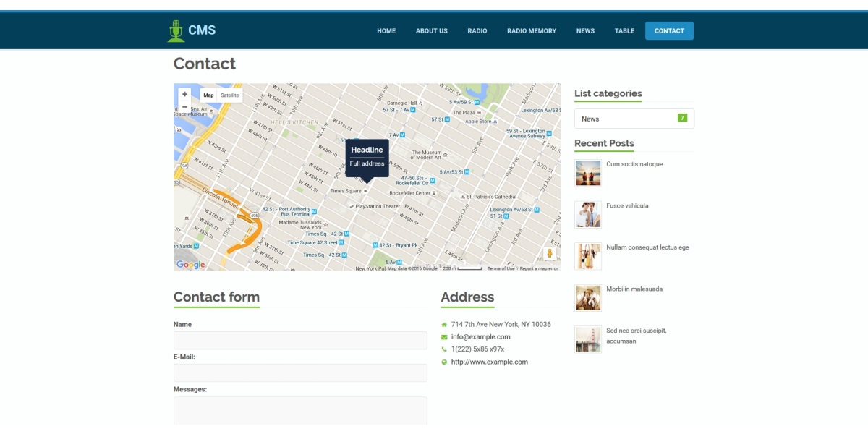Open post 'Fusce vehicula'
This screenshot has height=434, width=868.
(x=627, y=205)
